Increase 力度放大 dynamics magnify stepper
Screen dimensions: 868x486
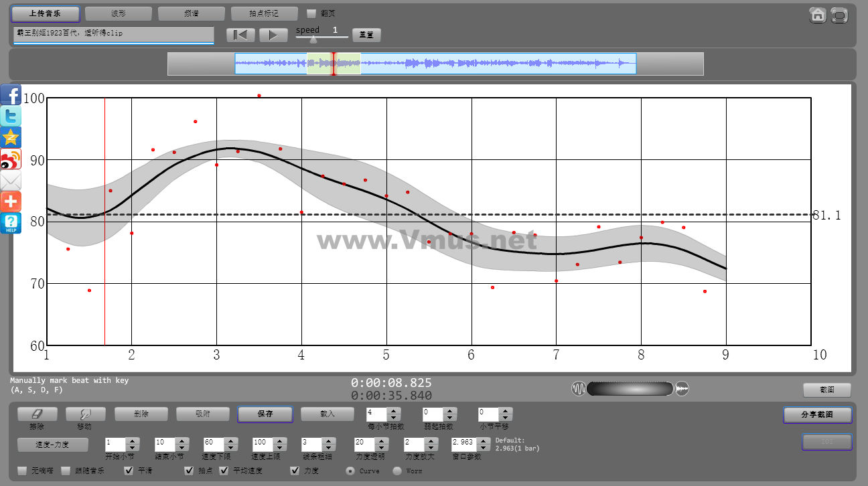430,441
